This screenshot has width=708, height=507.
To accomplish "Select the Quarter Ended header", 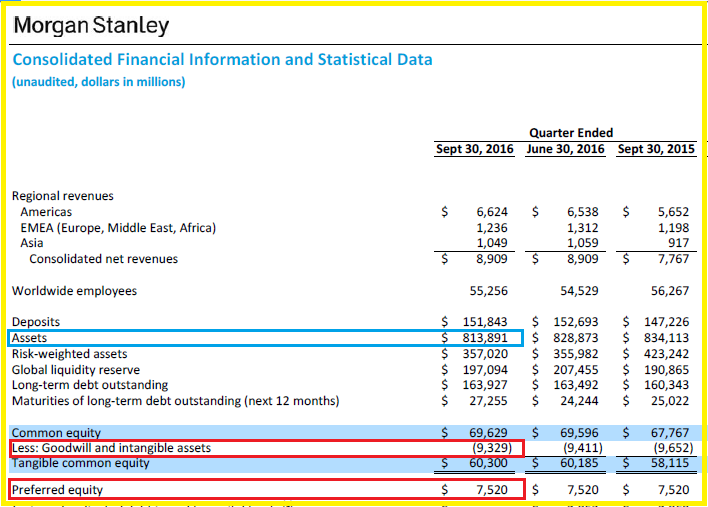I will 571,132.
